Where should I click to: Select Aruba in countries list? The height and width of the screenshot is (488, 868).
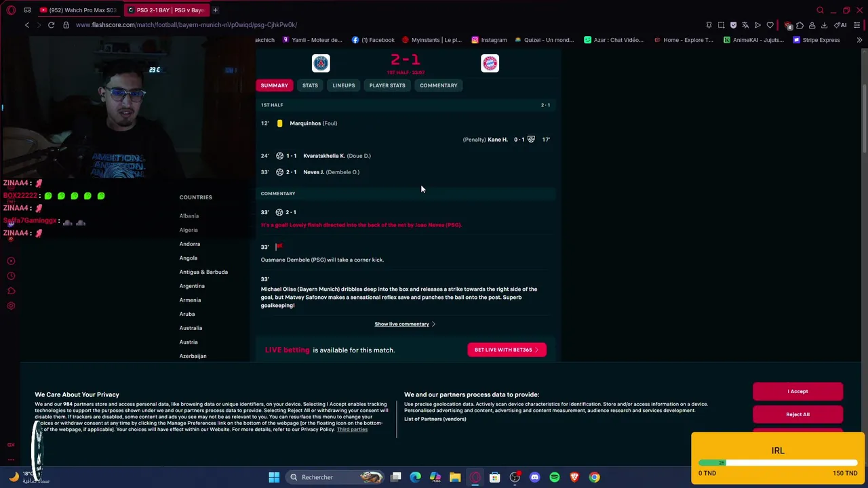click(187, 314)
